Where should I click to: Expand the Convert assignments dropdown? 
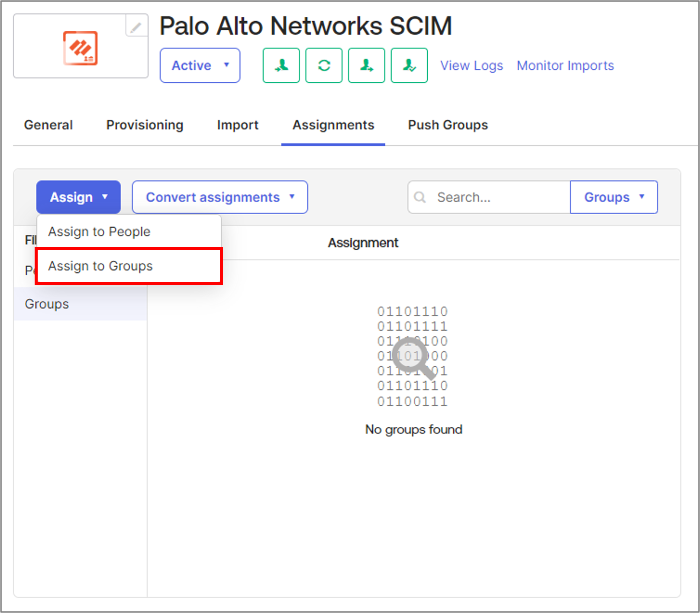[x=220, y=197]
